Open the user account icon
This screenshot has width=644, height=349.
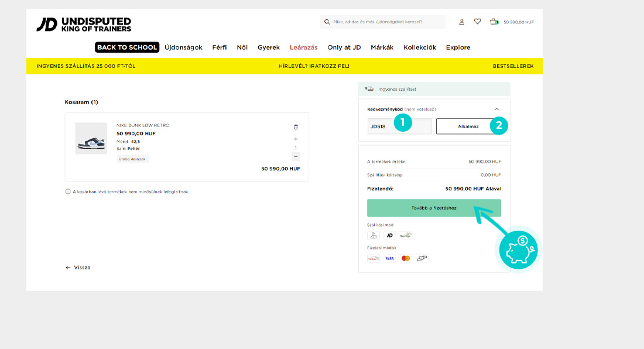click(462, 22)
